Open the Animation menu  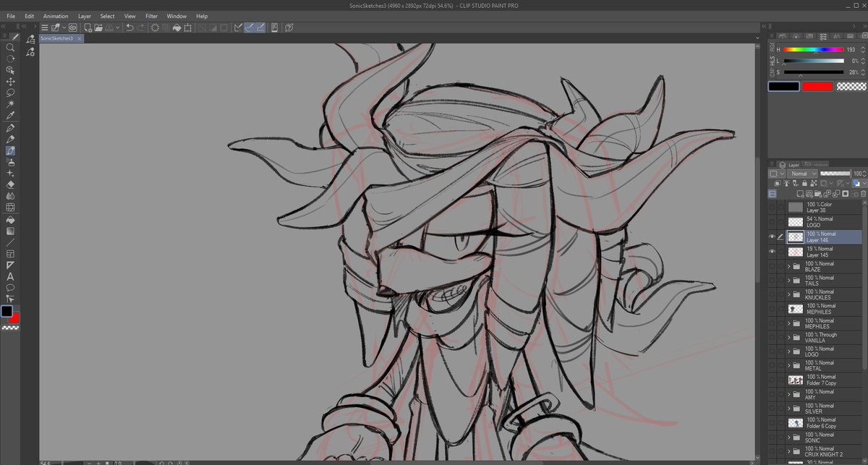[x=56, y=16]
